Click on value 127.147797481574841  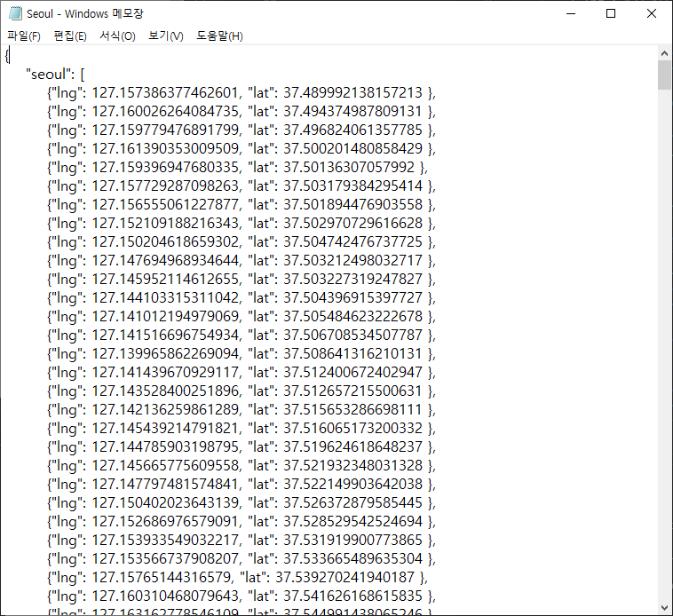click(x=165, y=485)
